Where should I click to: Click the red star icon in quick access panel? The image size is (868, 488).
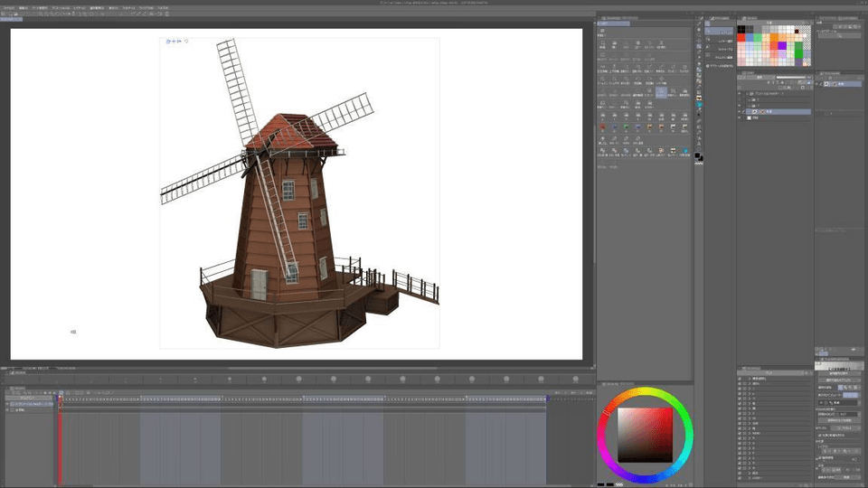(602, 127)
